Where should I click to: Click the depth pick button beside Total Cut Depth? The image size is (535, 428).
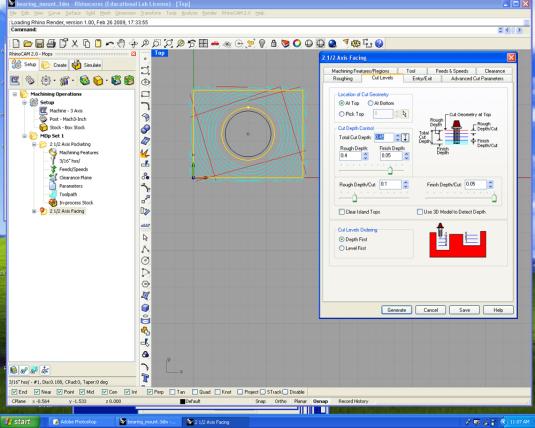pyautogui.click(x=405, y=138)
